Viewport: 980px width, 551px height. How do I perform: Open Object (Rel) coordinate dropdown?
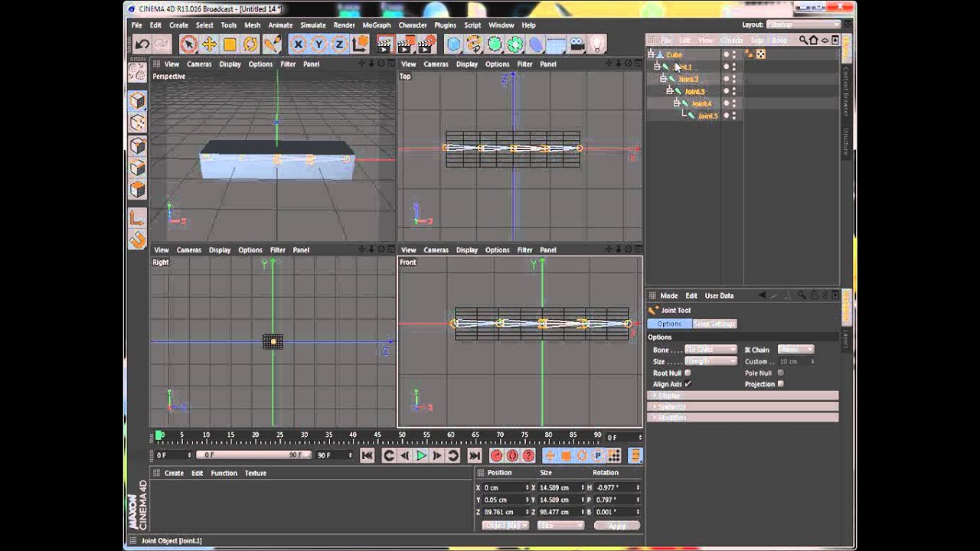coord(505,526)
